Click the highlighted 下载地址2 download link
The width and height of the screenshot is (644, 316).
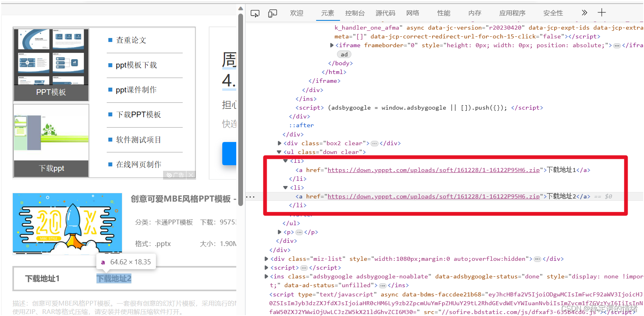114,278
